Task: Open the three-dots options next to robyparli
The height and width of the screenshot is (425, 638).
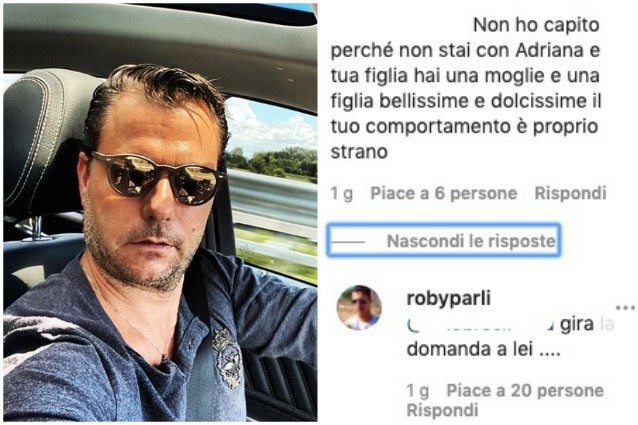Action: click(x=626, y=307)
